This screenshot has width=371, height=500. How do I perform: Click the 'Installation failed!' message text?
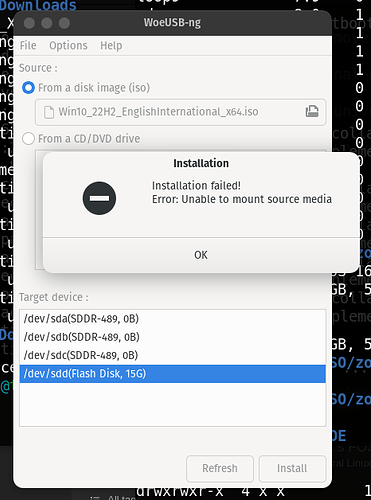[x=196, y=186]
